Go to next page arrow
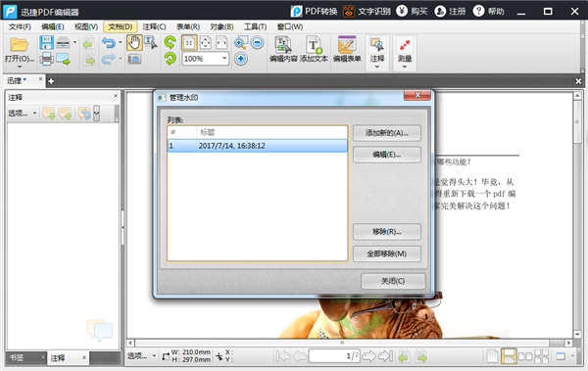Viewport: 588px width, 371px height. click(369, 356)
